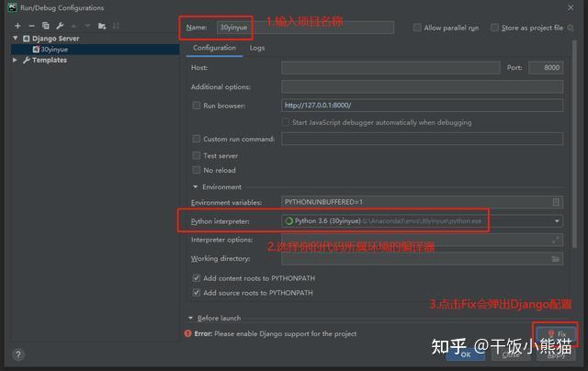Image resolution: width=588 pixels, height=371 pixels.
Task: Enable Store as project file
Action: tap(494, 28)
